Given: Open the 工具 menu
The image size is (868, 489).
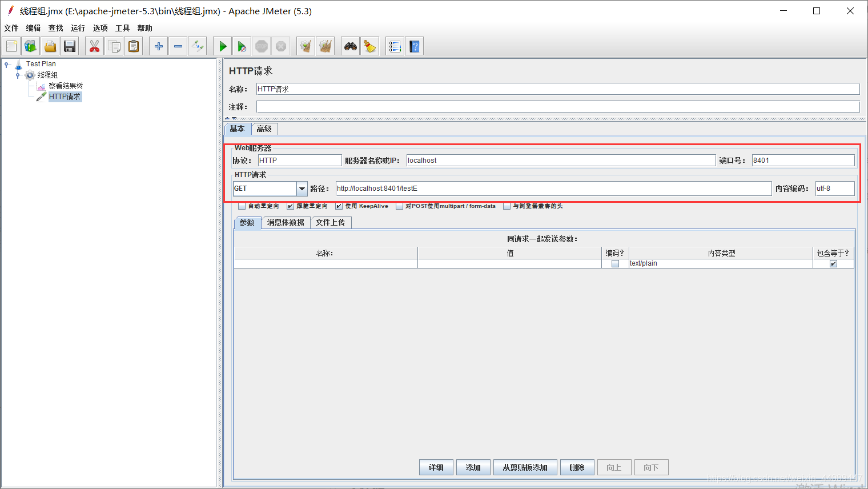Looking at the screenshot, I should pos(122,28).
